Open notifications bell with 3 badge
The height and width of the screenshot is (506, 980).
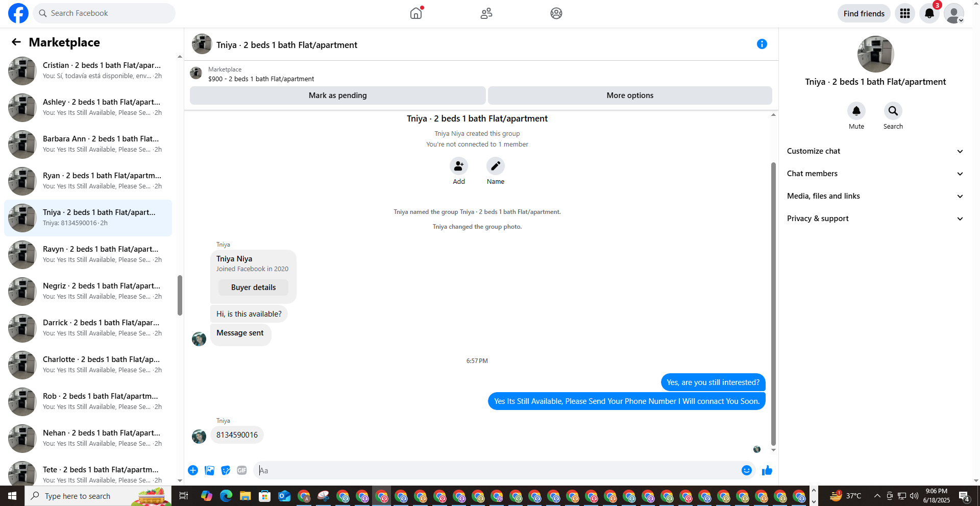(x=929, y=13)
